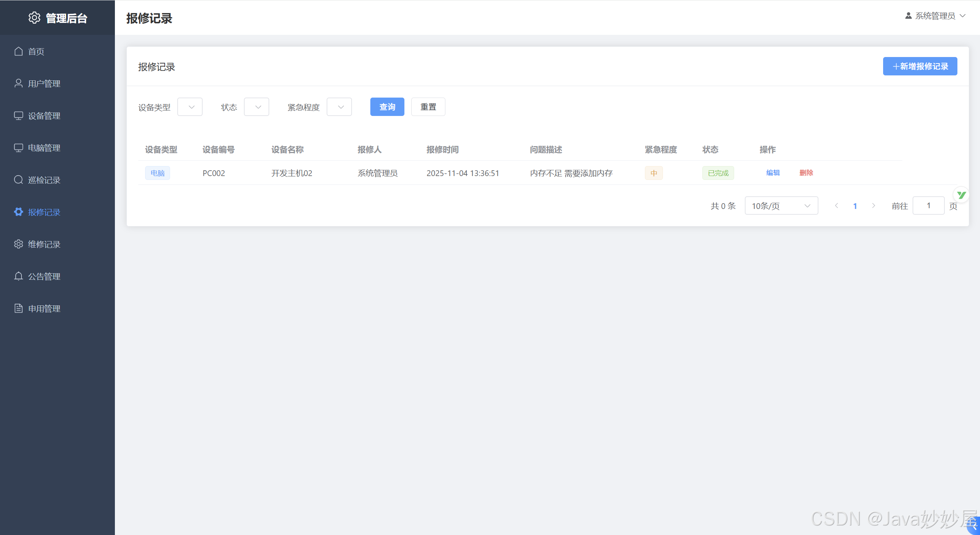Click the user avatar icon beside 系统管理员
The image size is (980, 535).
click(x=908, y=16)
